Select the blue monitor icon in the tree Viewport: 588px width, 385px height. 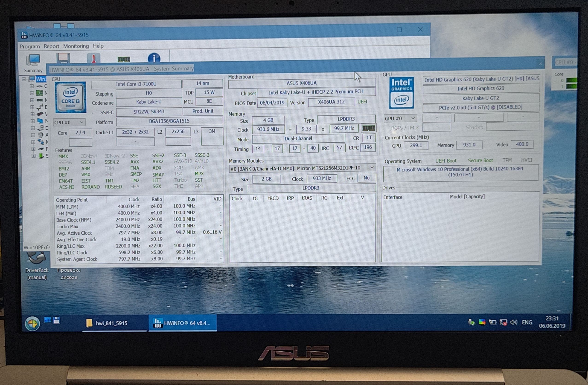click(x=40, y=121)
